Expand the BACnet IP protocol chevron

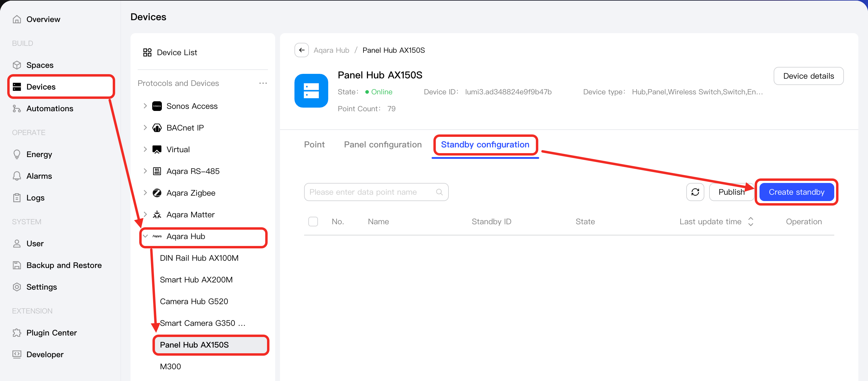(145, 128)
